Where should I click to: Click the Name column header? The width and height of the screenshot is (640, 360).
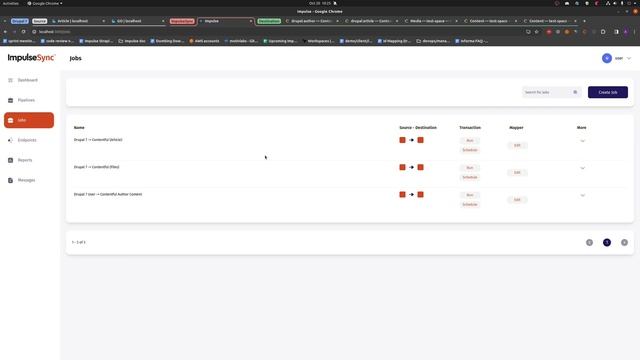[x=79, y=128]
